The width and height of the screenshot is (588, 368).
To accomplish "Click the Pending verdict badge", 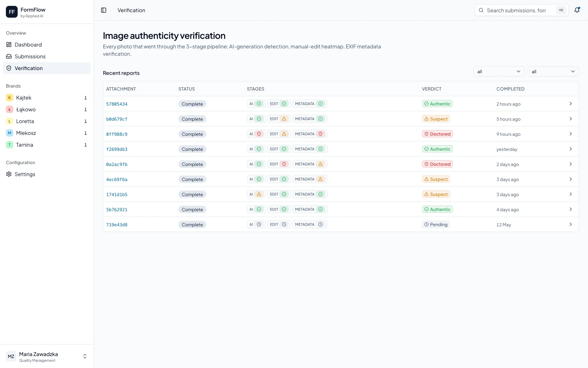I will point(436,224).
